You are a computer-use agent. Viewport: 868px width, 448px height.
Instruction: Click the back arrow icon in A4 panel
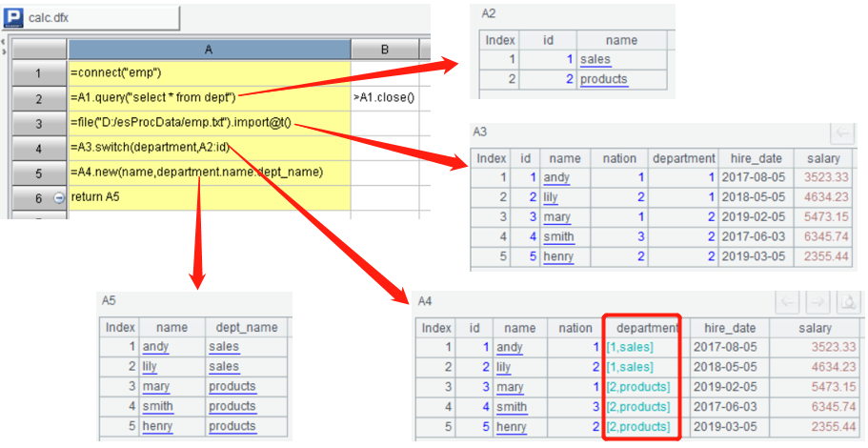pos(788,303)
